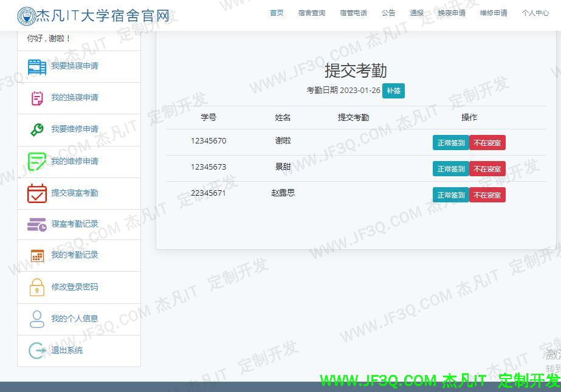
Task: Click the orange calendar icon for 我的考勤记录
Action: point(37,255)
